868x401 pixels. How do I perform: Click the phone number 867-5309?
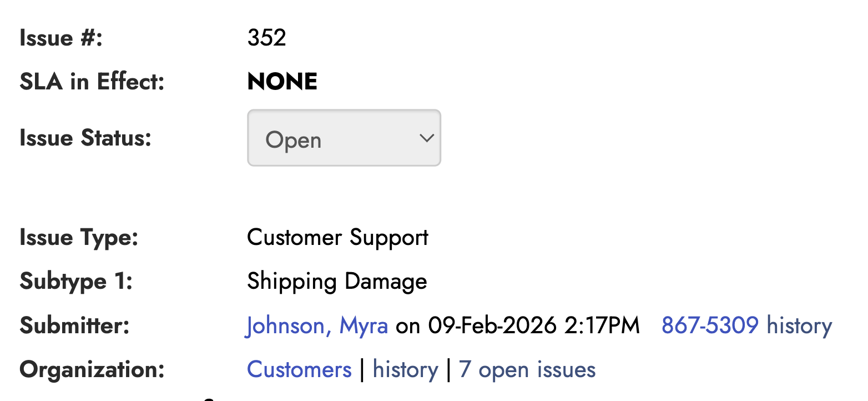(x=709, y=325)
